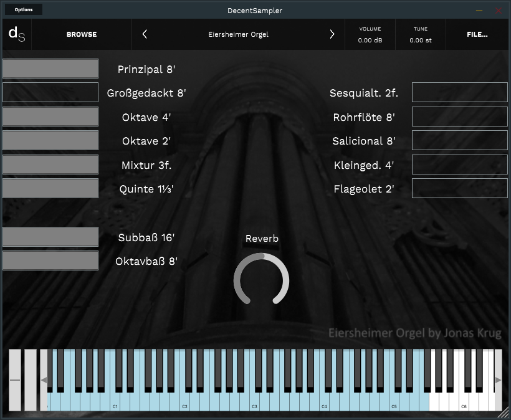Toggle the Mixtur 3f. stop

point(50,165)
